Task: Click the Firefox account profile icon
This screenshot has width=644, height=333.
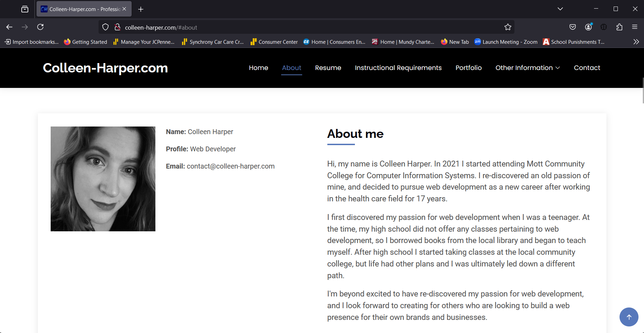Action: click(x=589, y=27)
